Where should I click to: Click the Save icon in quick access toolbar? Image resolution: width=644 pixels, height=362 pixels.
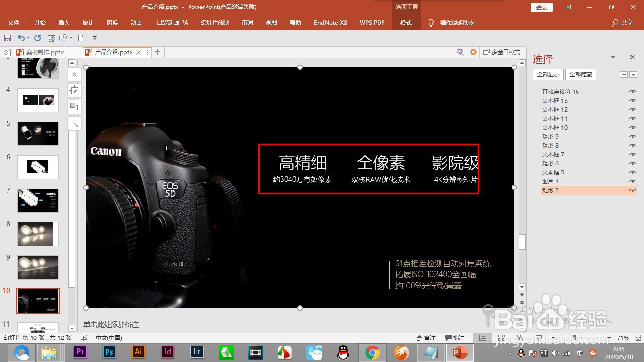coord(7,38)
